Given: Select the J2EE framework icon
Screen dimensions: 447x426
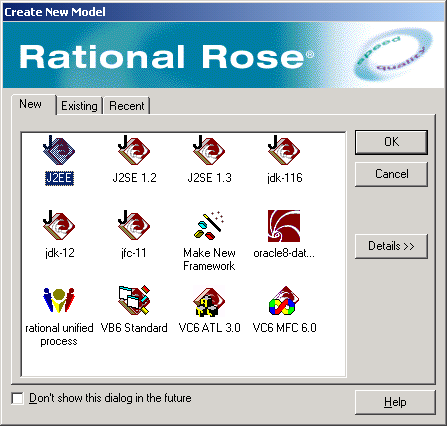Looking at the screenshot, I should point(59,150).
